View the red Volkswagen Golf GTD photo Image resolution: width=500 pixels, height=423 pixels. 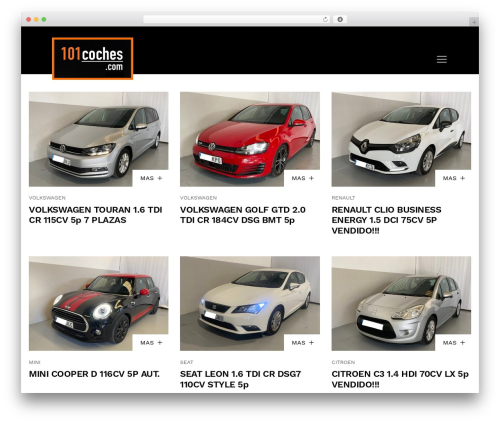pos(250,139)
